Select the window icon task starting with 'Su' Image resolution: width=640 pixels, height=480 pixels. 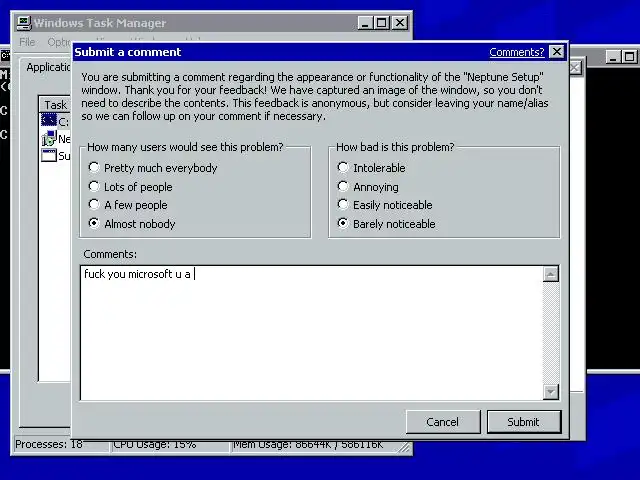49,156
